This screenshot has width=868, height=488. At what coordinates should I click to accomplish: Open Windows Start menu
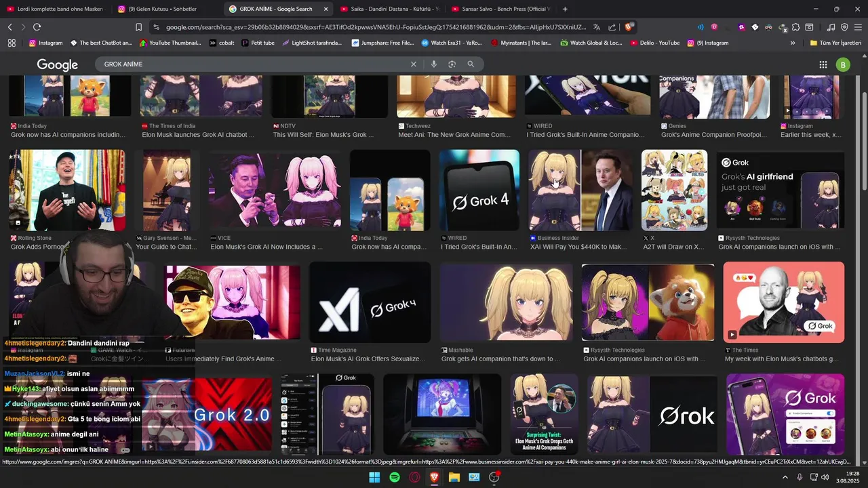[374, 477]
